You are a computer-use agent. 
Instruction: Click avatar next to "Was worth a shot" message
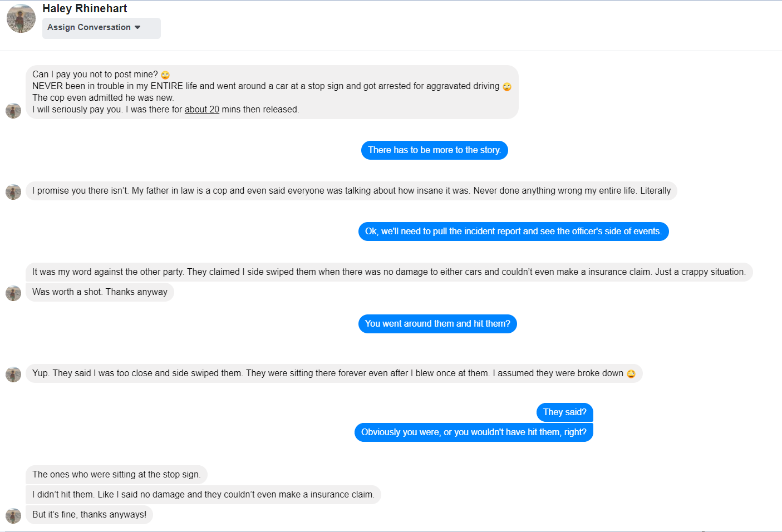pyautogui.click(x=13, y=293)
